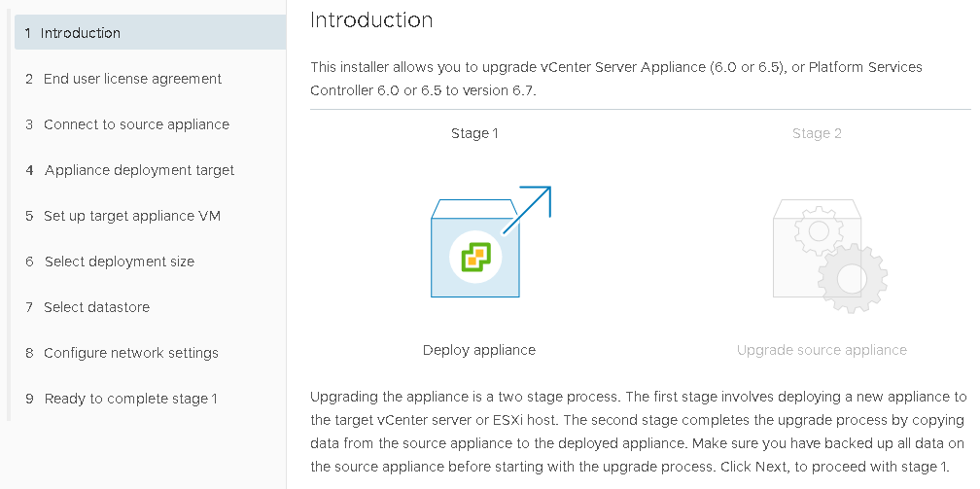The width and height of the screenshot is (980, 489).
Task: Click the vCenter green logo circle
Action: pos(475,258)
